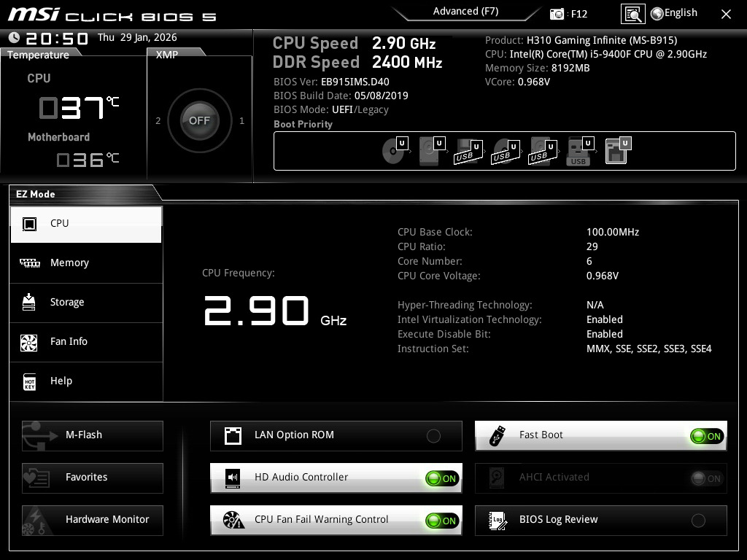
Task: Click the CPU chip icon in sidebar
Action: [x=29, y=224]
